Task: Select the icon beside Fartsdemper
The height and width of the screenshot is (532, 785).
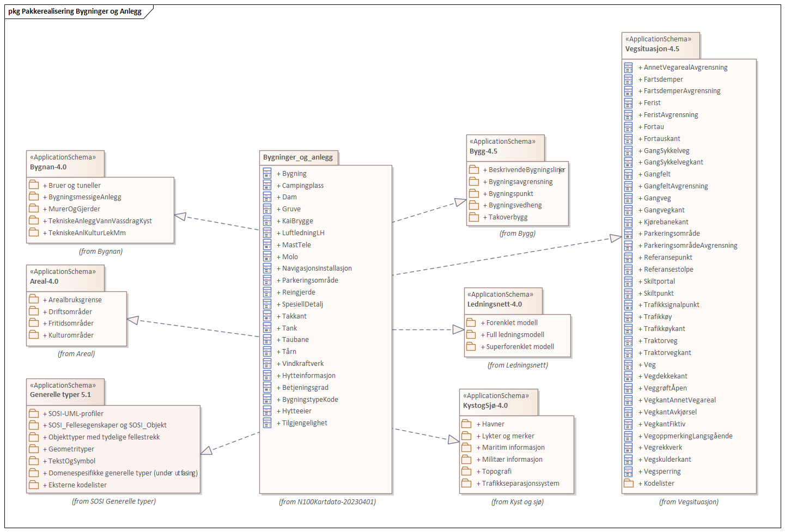Action: click(x=629, y=79)
